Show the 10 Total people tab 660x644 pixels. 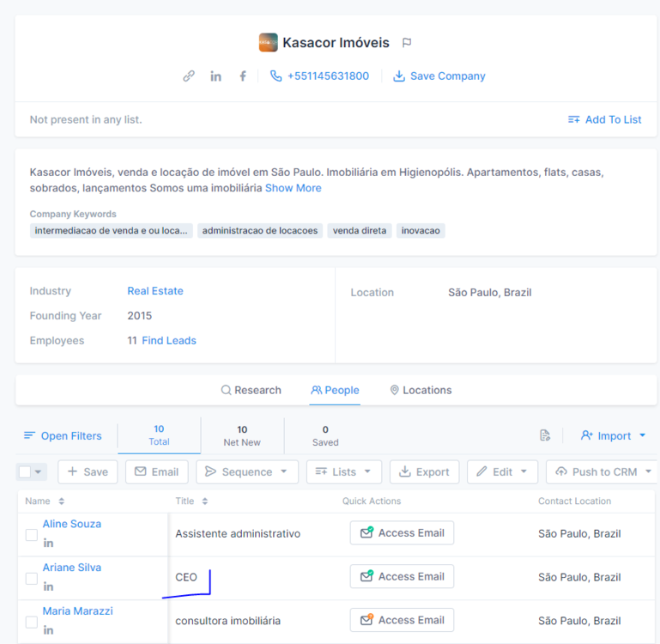coord(159,435)
